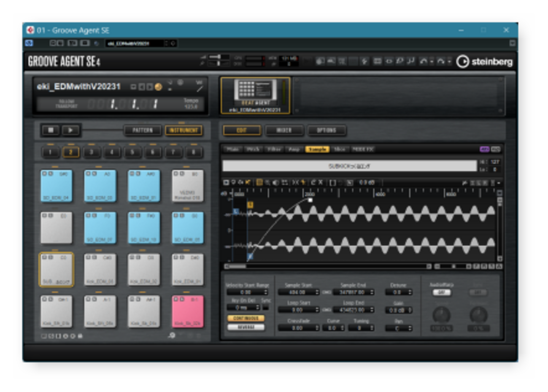
Task: Adjust the Pan value stepper
Action: tap(399, 328)
